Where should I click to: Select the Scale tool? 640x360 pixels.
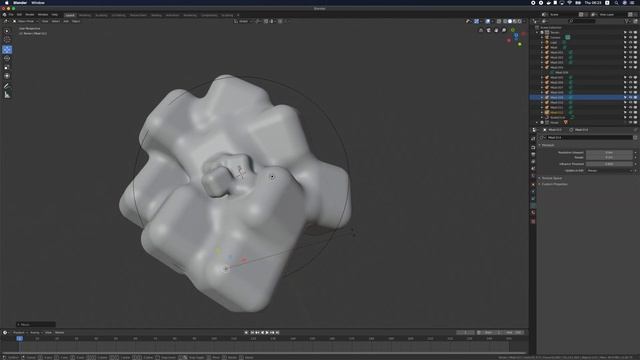click(7, 67)
